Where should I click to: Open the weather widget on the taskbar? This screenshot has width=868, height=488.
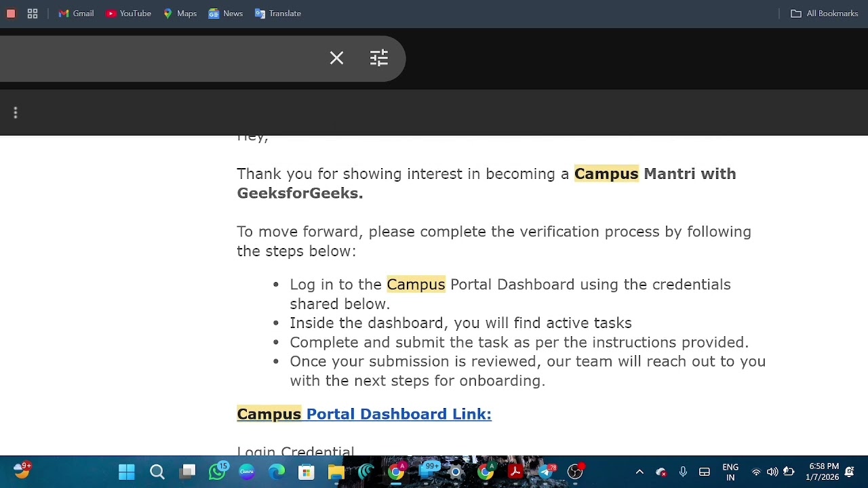point(22,470)
